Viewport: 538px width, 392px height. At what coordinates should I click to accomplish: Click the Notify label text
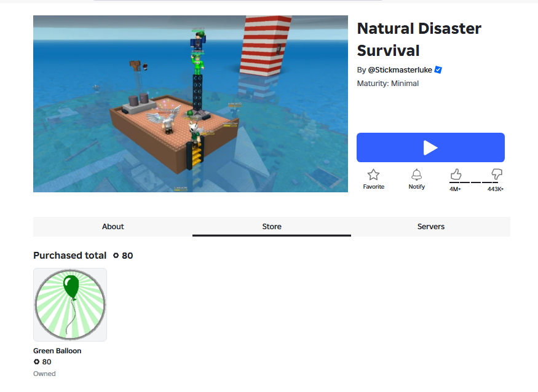point(416,187)
